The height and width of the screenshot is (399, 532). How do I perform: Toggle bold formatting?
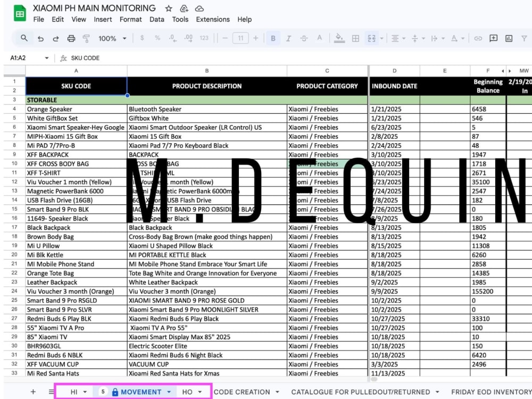[x=273, y=38]
